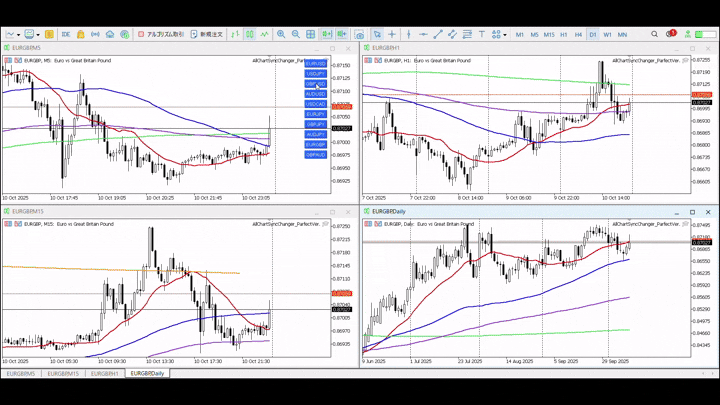Switch to EURGBP,Daily bottom tab
Screen dimensions: 720x405
pyautogui.click(x=147, y=374)
